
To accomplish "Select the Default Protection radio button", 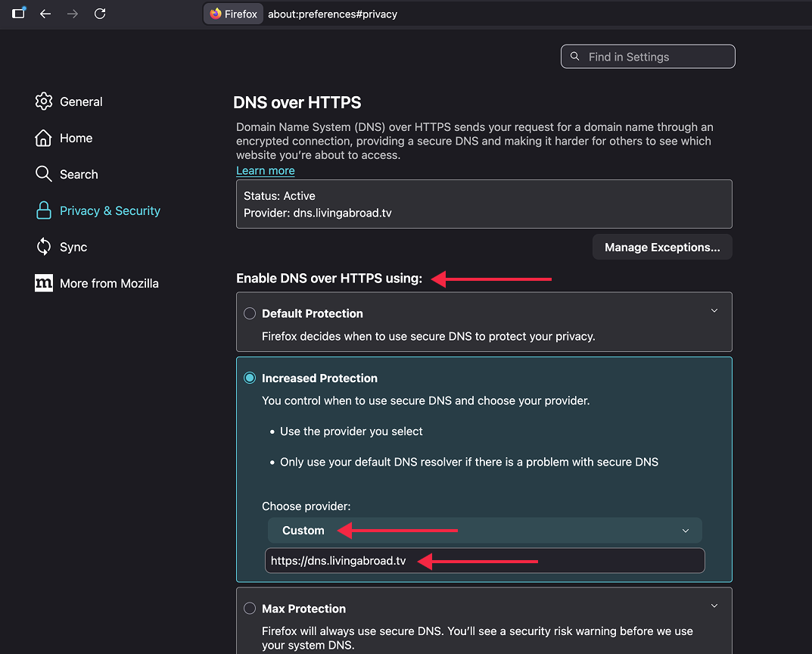I will tap(250, 313).
